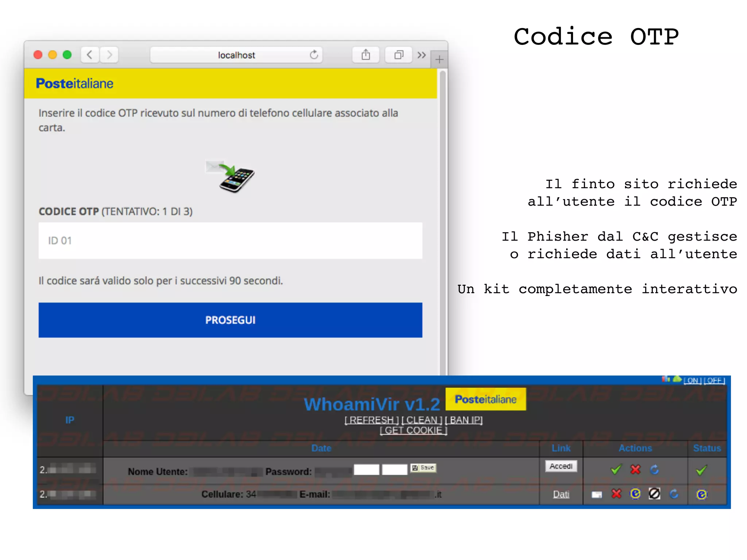747x560 pixels.
Task: Click the PROSEGUI button
Action: [231, 320]
